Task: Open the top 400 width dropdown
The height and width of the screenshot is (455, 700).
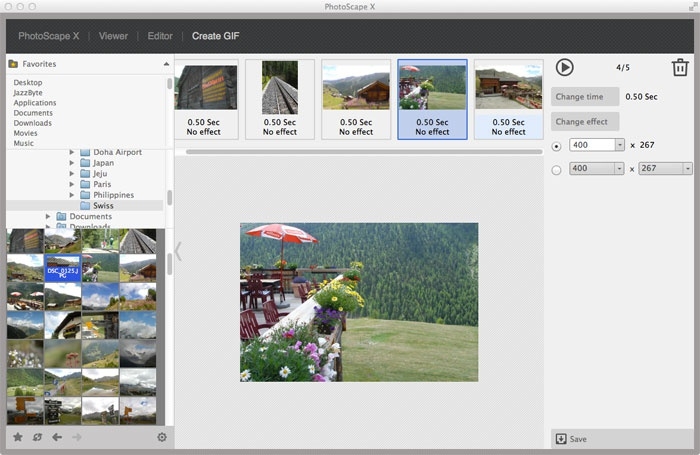Action: point(620,145)
